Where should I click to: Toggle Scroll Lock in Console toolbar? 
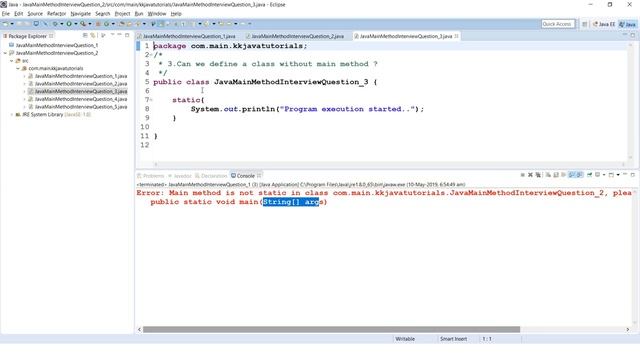point(556,175)
